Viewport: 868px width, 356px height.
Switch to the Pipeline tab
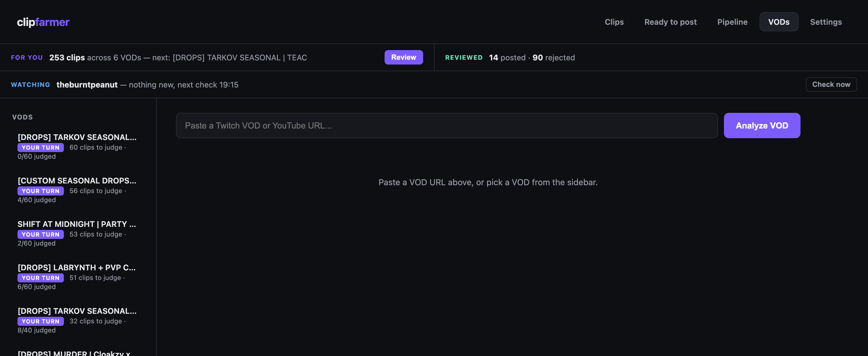tap(732, 22)
